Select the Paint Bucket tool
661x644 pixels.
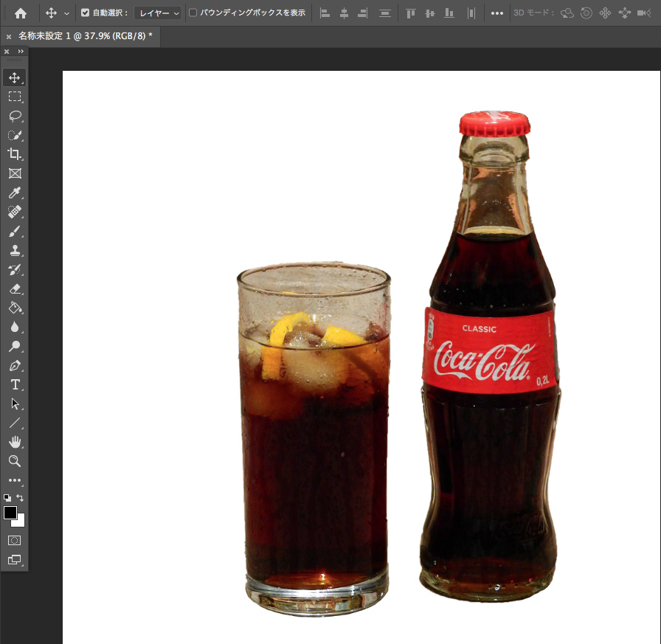[x=15, y=308]
